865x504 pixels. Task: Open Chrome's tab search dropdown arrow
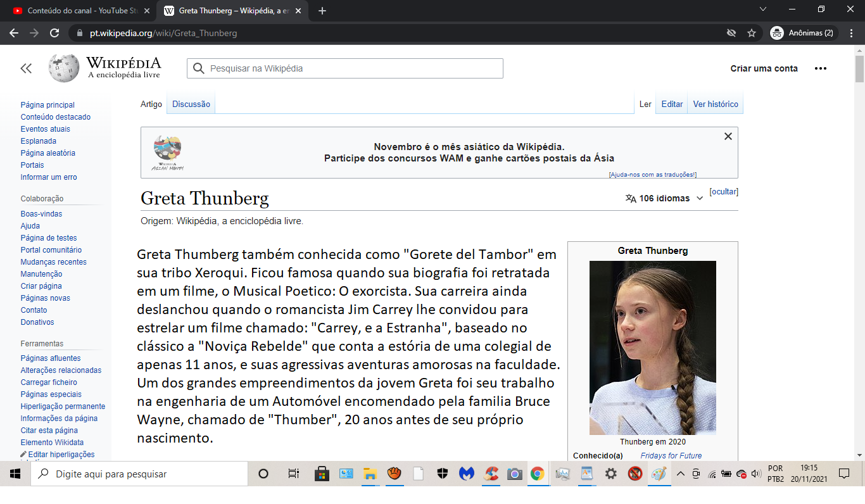pyautogui.click(x=763, y=9)
